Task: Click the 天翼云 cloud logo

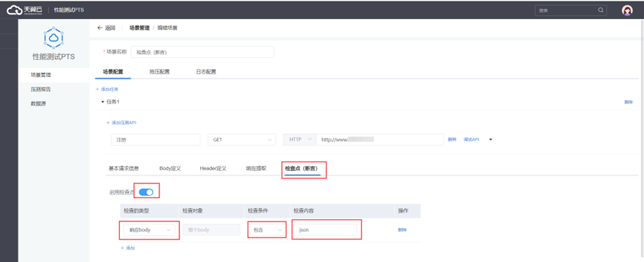Action: (x=25, y=10)
